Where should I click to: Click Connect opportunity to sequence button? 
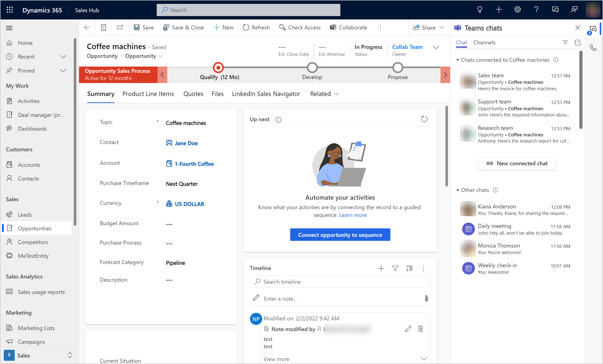point(340,235)
